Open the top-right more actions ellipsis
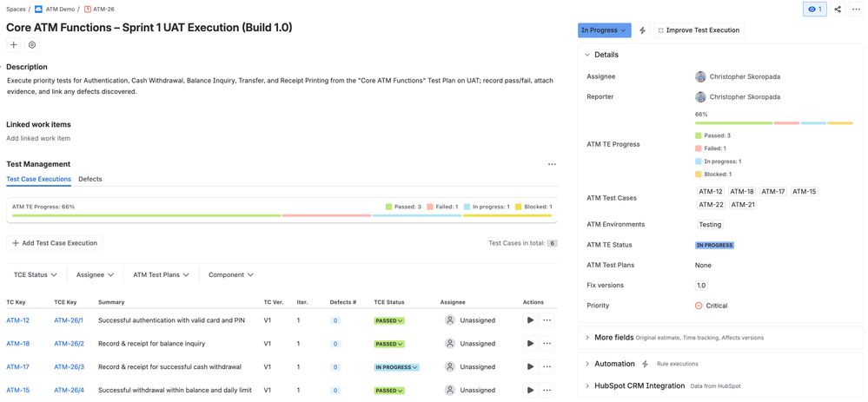The image size is (868, 402). [857, 9]
